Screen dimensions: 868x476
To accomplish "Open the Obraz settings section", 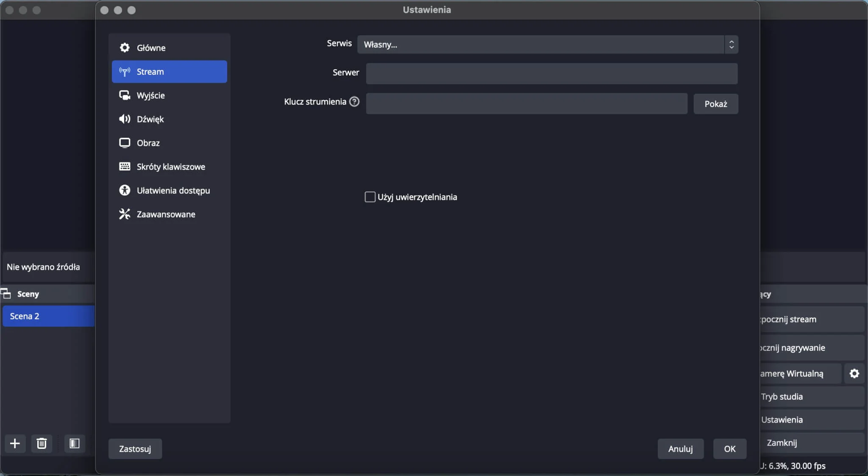I will 148,143.
